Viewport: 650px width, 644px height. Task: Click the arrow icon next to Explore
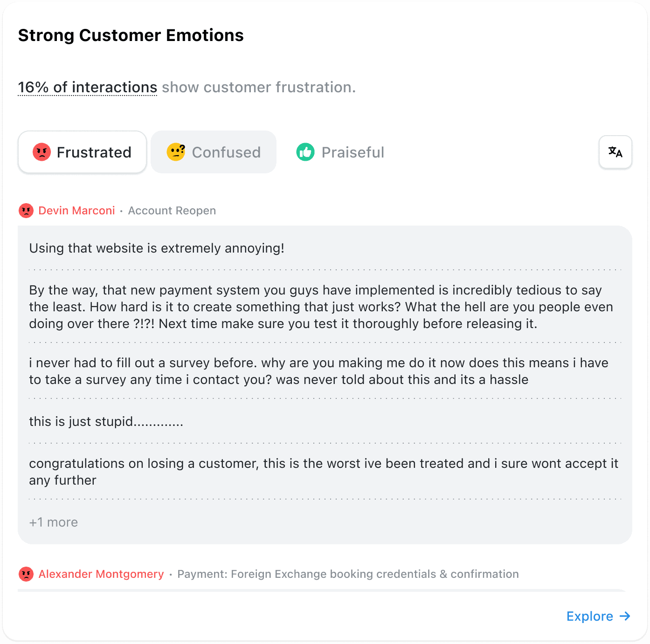coord(624,616)
